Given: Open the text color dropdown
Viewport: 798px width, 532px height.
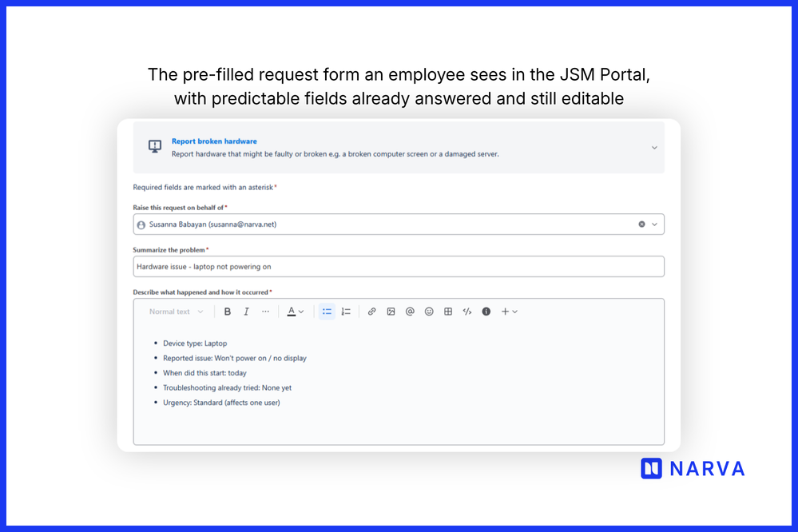Looking at the screenshot, I should point(296,312).
